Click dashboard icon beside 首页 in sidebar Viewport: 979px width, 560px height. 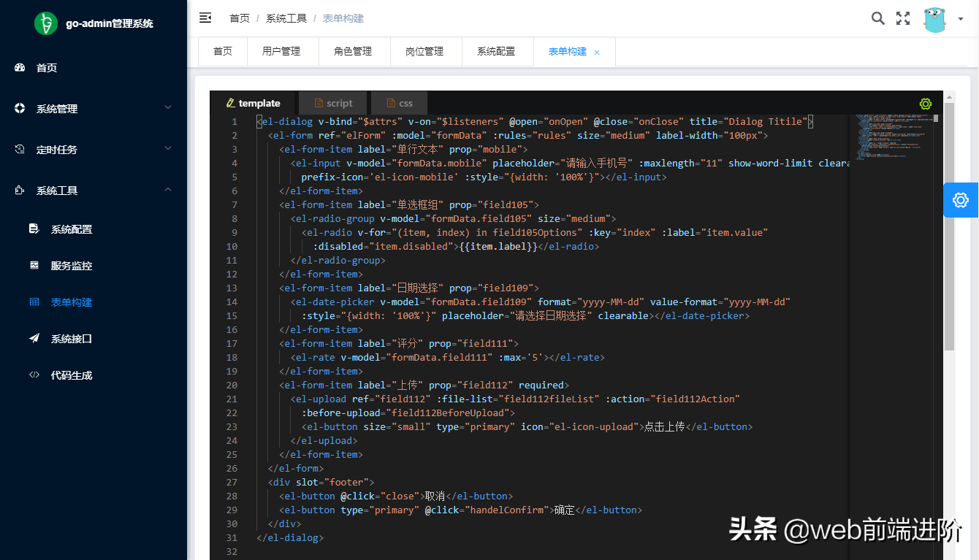[x=20, y=67]
